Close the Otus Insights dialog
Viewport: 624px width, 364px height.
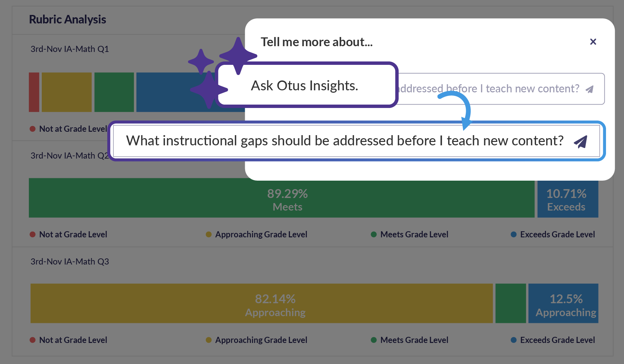coord(593,41)
